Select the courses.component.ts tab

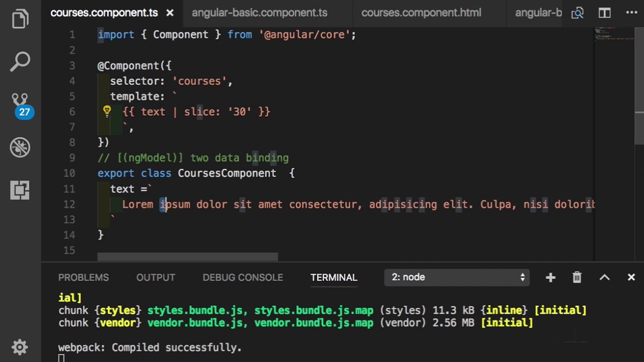pyautogui.click(x=104, y=13)
